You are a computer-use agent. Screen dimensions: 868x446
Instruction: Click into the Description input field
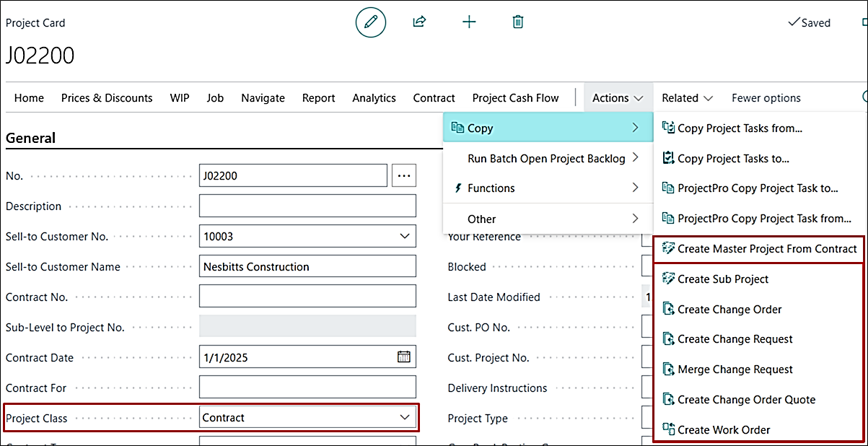point(307,206)
